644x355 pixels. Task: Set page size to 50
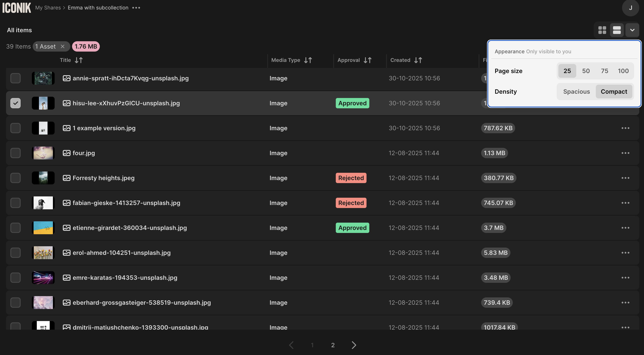point(586,71)
